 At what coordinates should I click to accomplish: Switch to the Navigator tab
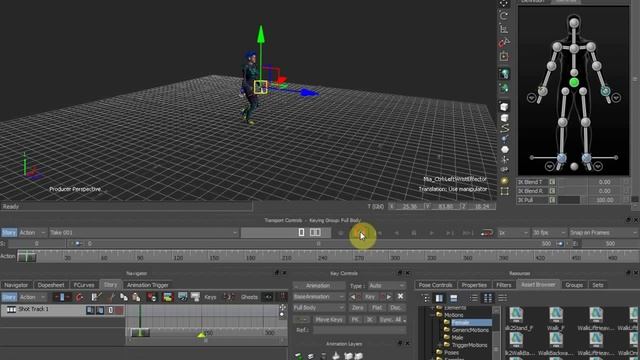(x=16, y=285)
